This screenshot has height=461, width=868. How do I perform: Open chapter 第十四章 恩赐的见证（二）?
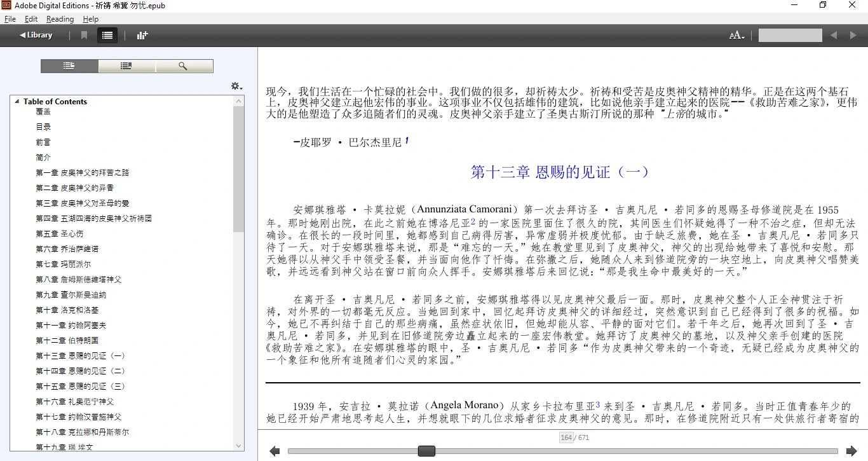click(x=80, y=371)
